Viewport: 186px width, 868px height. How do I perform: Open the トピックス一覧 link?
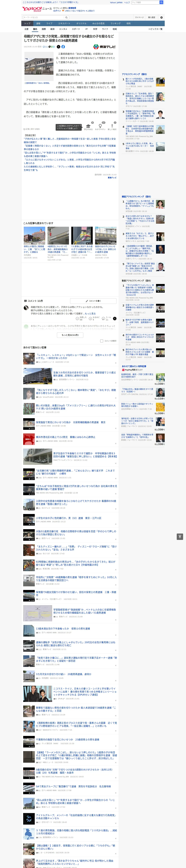155,29
